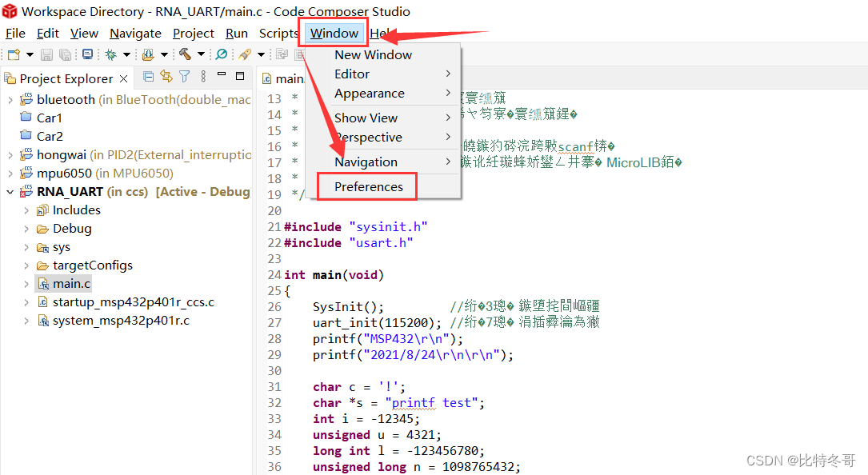Expand the startup_msp432p401r_ccs.c node

(x=26, y=302)
